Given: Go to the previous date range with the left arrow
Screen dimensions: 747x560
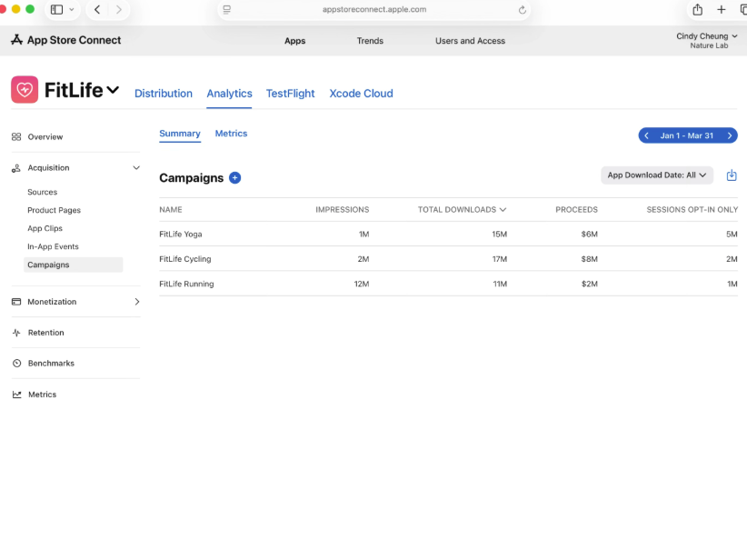Looking at the screenshot, I should pyautogui.click(x=646, y=135).
